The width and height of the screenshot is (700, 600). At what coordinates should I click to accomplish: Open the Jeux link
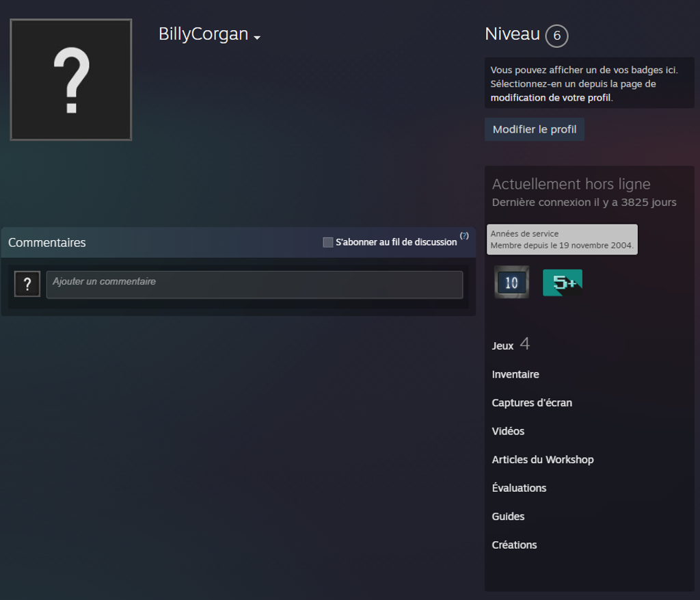coord(502,345)
